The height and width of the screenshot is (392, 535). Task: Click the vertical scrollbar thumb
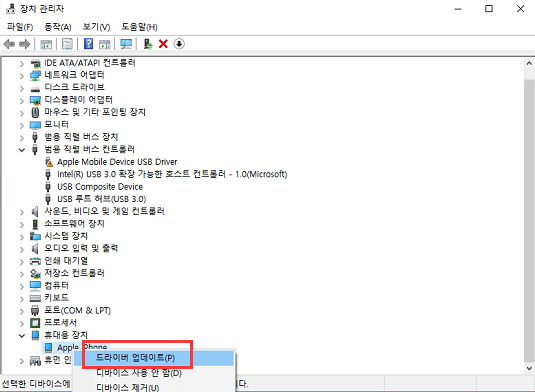529,220
